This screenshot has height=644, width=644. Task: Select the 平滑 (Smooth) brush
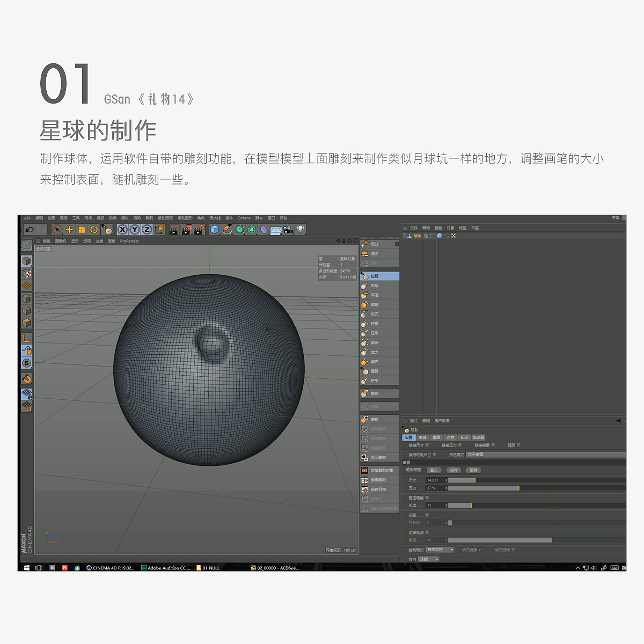[380, 295]
